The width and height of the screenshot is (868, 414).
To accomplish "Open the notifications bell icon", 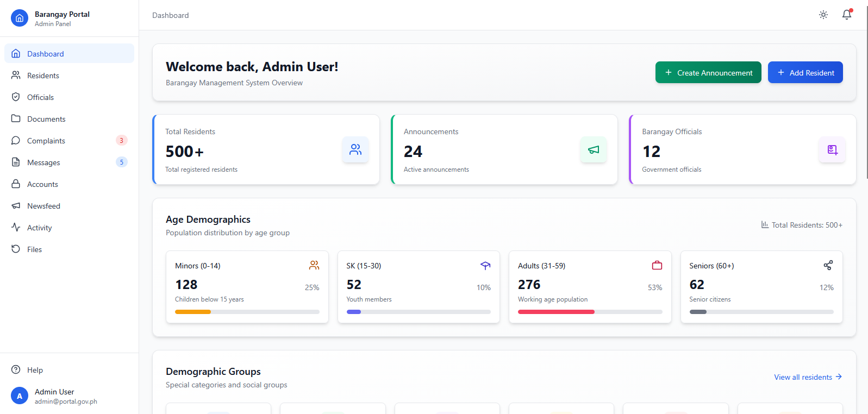I will coord(847,15).
